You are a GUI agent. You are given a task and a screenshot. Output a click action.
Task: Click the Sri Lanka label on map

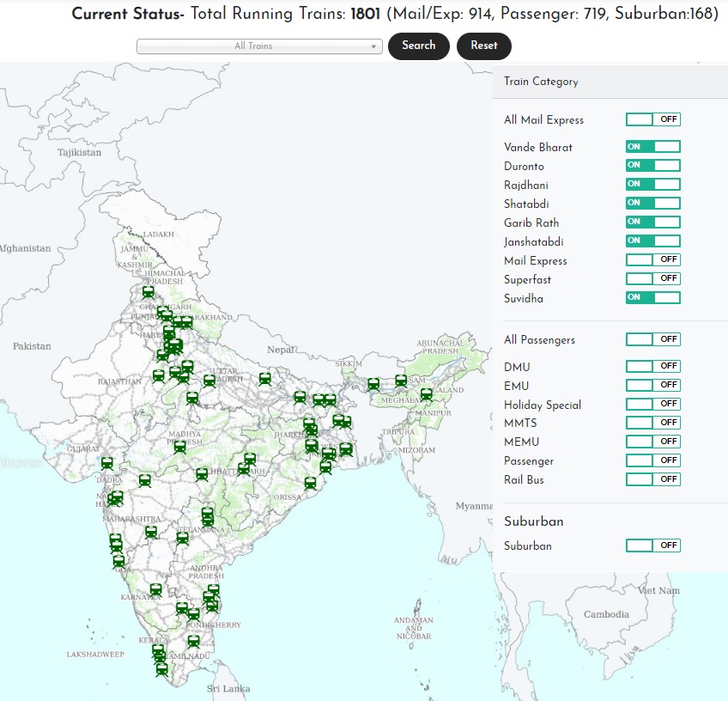(x=228, y=689)
